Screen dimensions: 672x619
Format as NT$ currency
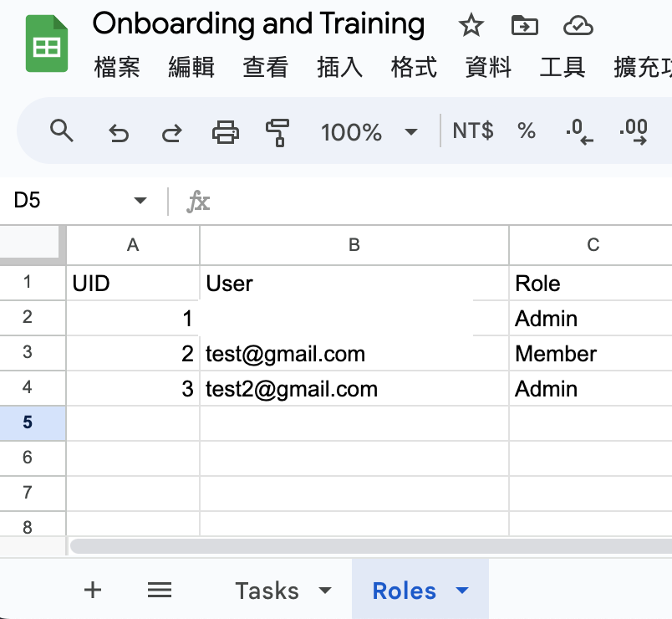click(x=473, y=130)
